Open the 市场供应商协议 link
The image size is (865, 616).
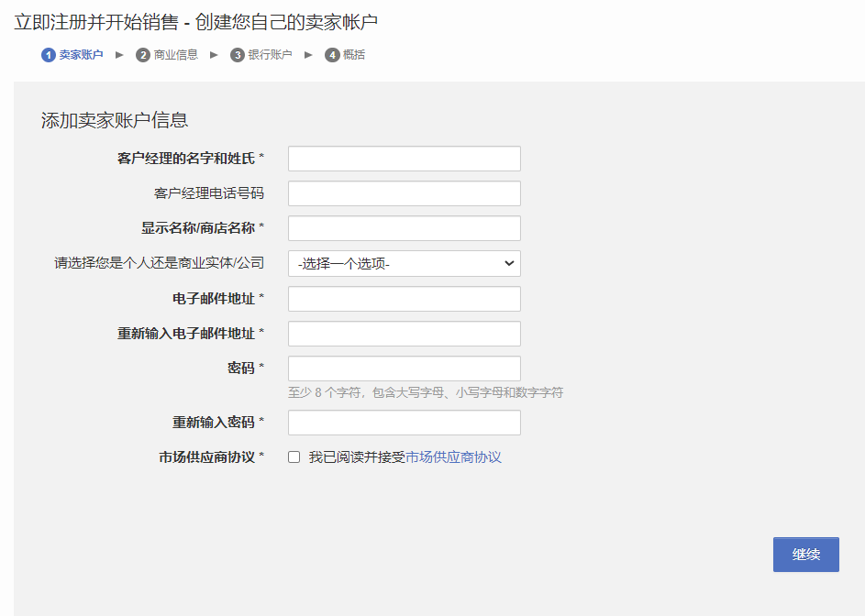pos(453,457)
